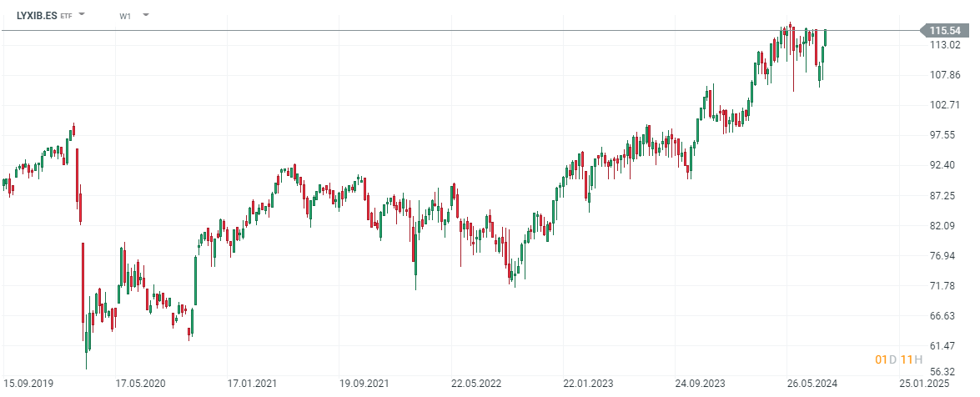Expand the W1 timeframe dropdown arrow
980x397 pixels.
[x=146, y=15]
